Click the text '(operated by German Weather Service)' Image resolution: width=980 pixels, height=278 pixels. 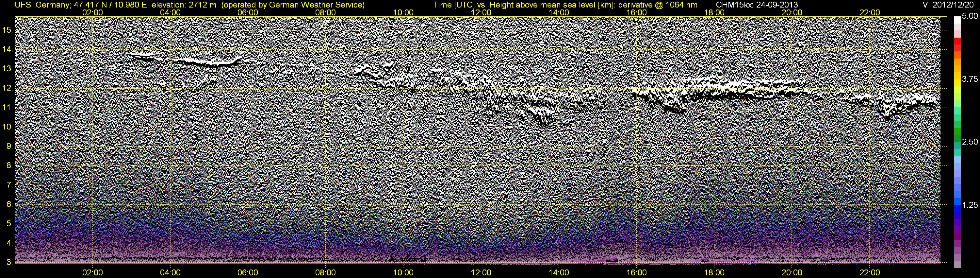tap(293, 5)
